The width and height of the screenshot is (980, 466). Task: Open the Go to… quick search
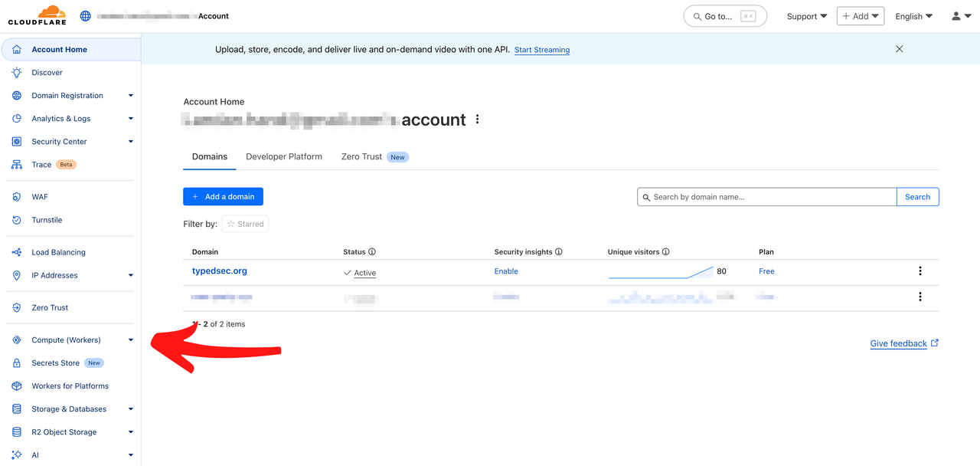[x=725, y=16]
